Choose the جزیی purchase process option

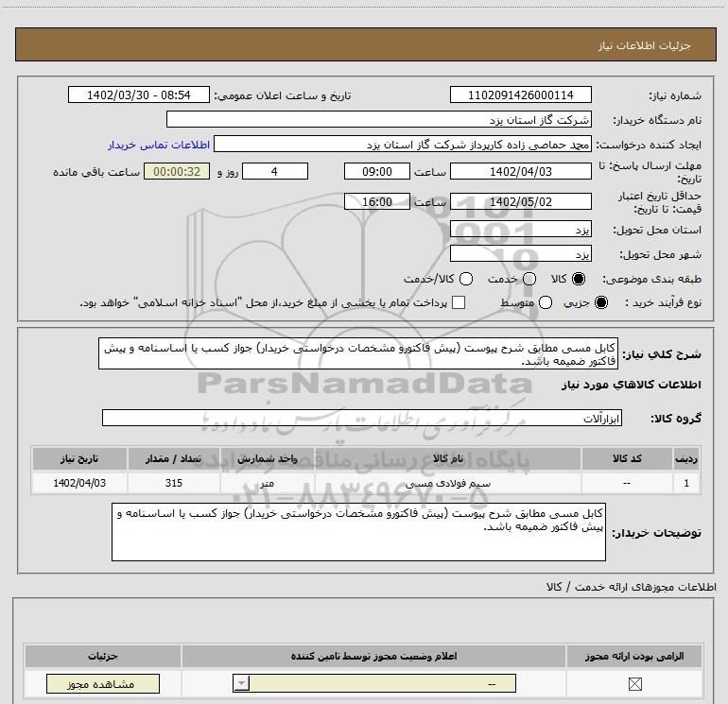(601, 302)
